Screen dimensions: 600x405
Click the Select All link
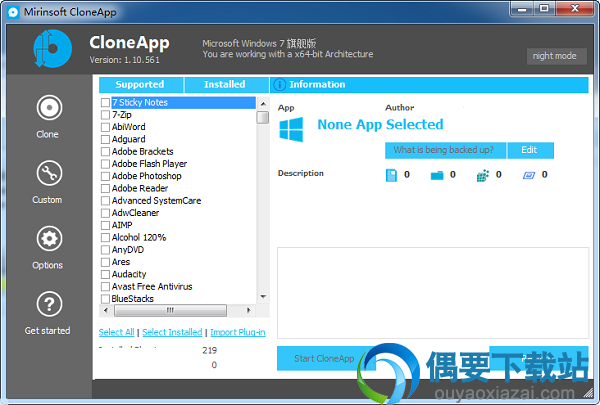coord(116,332)
